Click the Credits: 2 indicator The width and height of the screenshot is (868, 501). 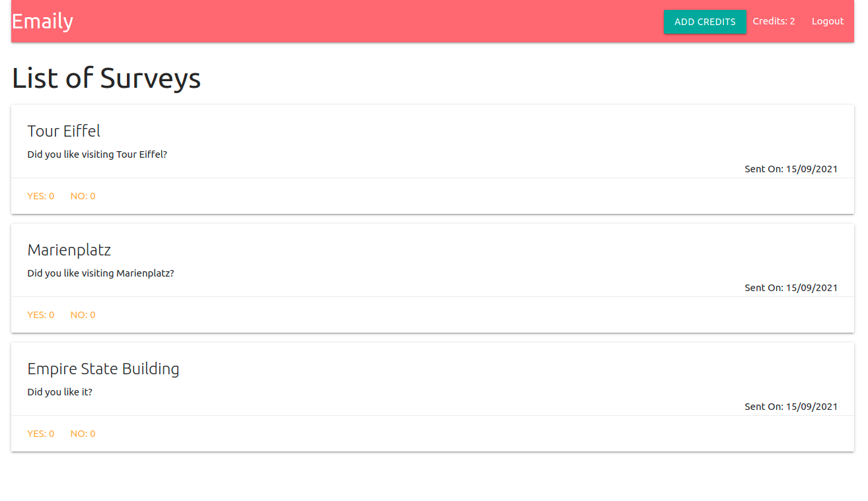click(x=774, y=21)
